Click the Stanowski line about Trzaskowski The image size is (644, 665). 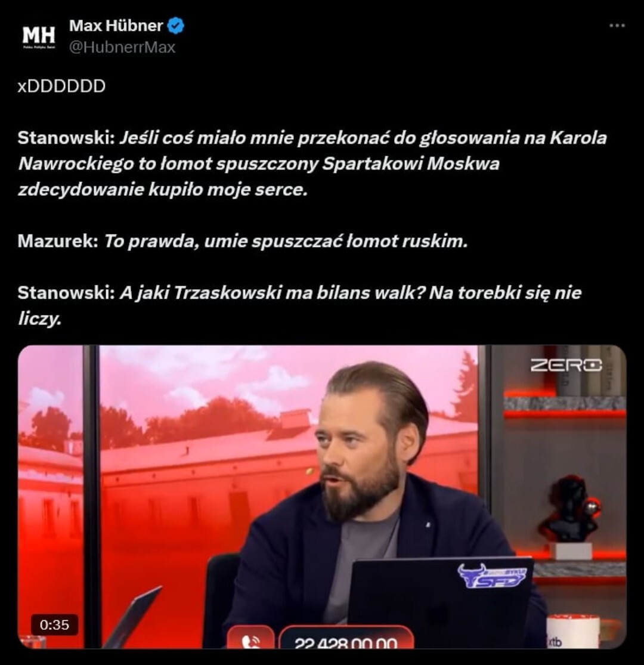tap(299, 305)
